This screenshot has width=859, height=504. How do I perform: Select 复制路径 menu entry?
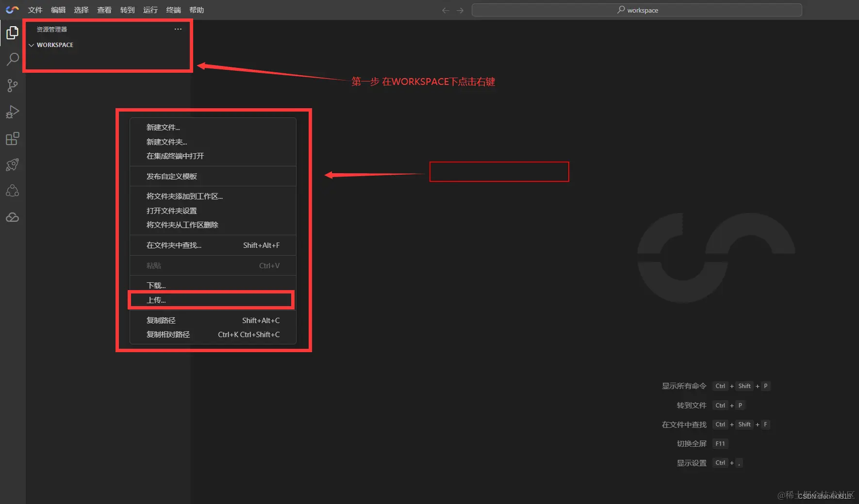coord(213,320)
